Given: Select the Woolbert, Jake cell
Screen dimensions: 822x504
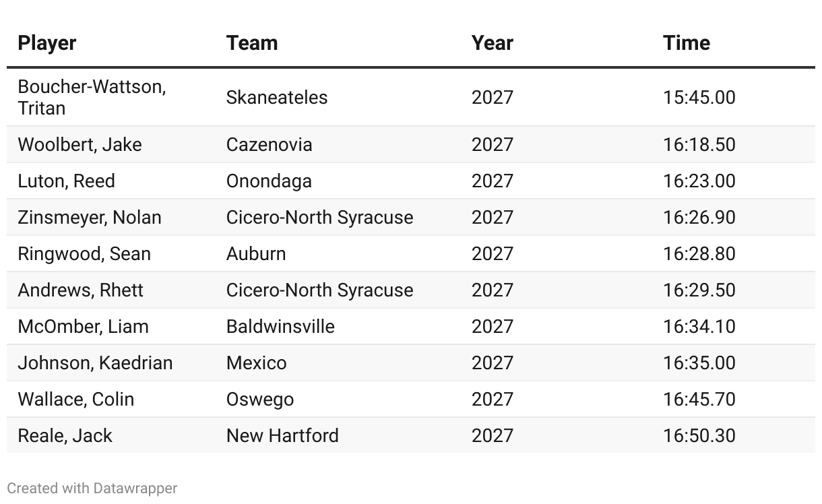Looking at the screenshot, I should [x=80, y=145].
